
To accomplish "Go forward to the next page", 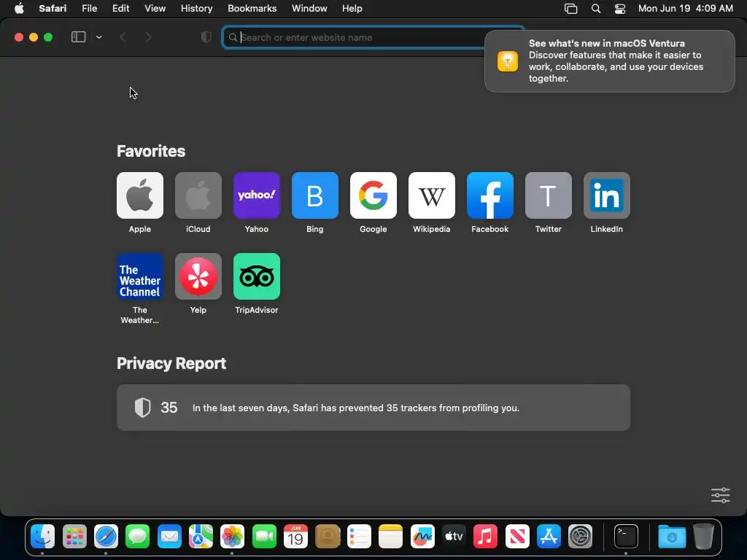I will point(148,37).
